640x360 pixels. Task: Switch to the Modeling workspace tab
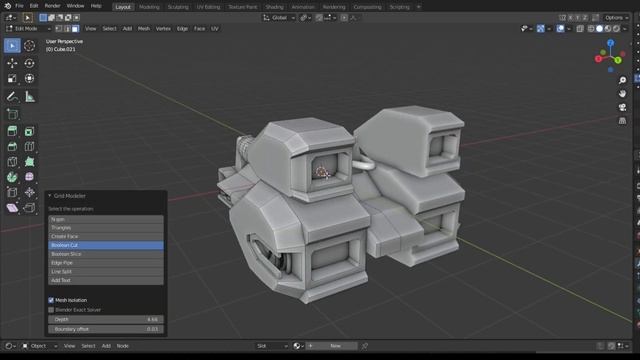pos(149,7)
